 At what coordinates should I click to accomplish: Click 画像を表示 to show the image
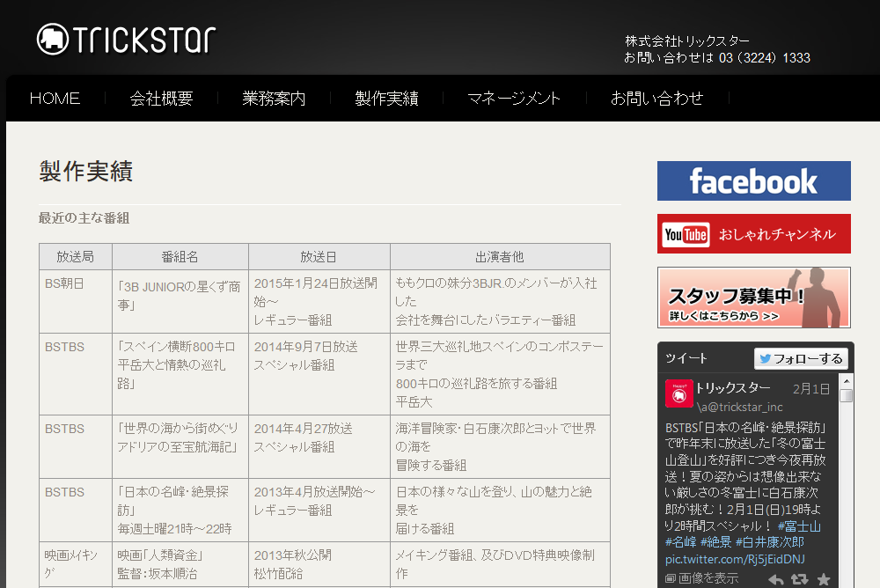click(x=701, y=578)
